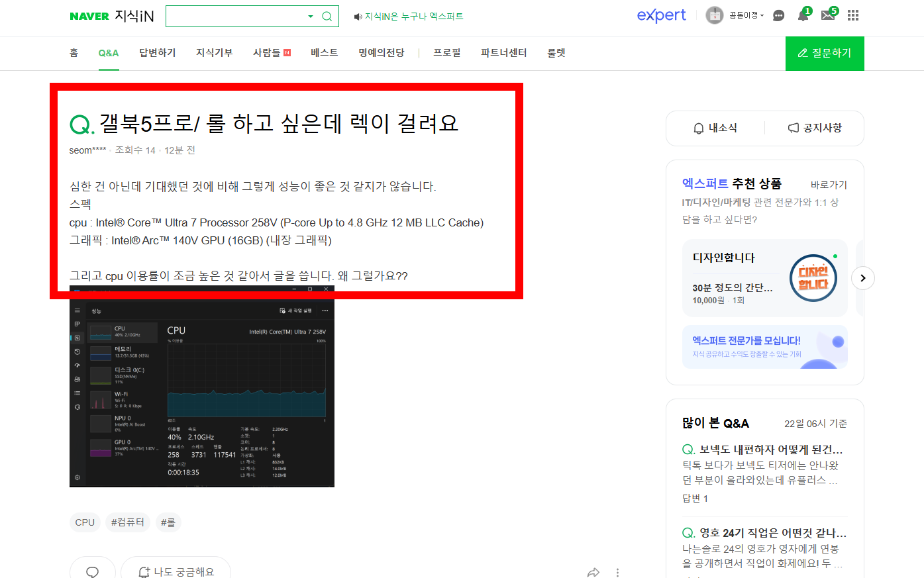Open the chat talk bubble icon
This screenshot has height=578, width=924.
coord(779,16)
